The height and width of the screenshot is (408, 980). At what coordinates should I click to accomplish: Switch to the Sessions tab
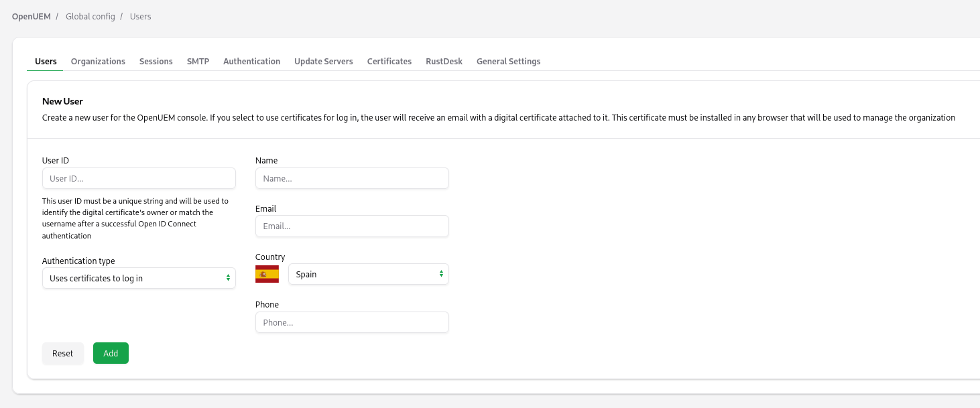click(x=156, y=61)
